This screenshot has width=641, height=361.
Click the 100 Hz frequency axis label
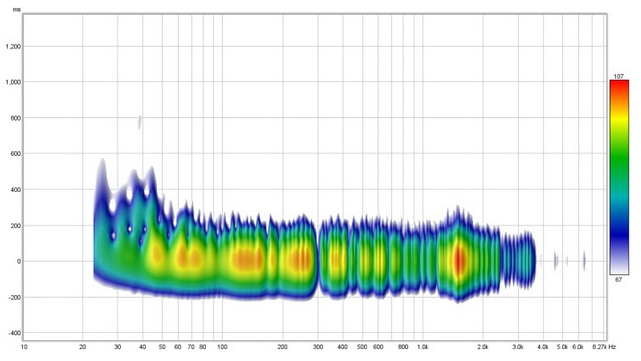[222, 347]
